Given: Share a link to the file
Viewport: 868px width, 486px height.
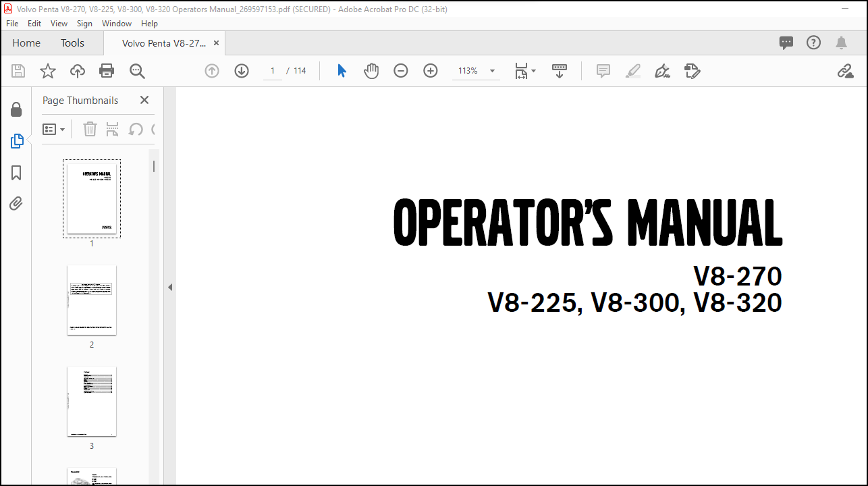Looking at the screenshot, I should pyautogui.click(x=845, y=71).
